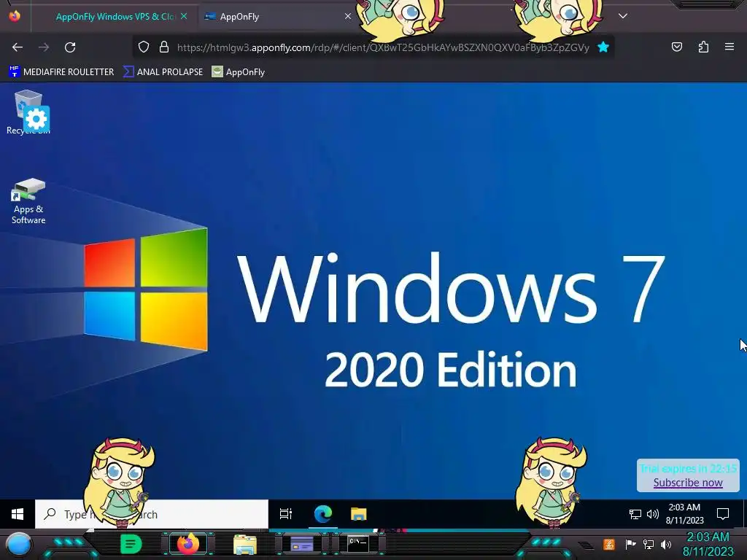Open the file explorer icon on local taskbar
The image size is (747, 560).
(245, 544)
